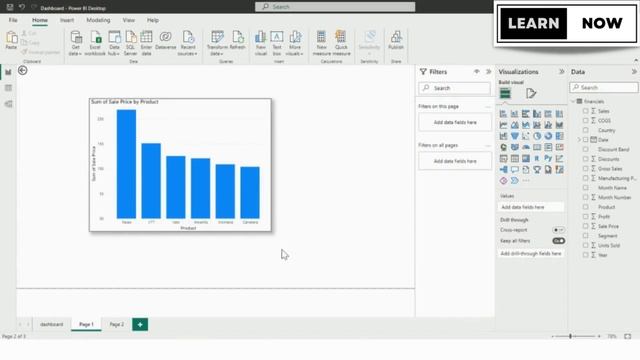Click Add data fields under Filters on all pages
The width and height of the screenshot is (640, 360).
coord(455,161)
